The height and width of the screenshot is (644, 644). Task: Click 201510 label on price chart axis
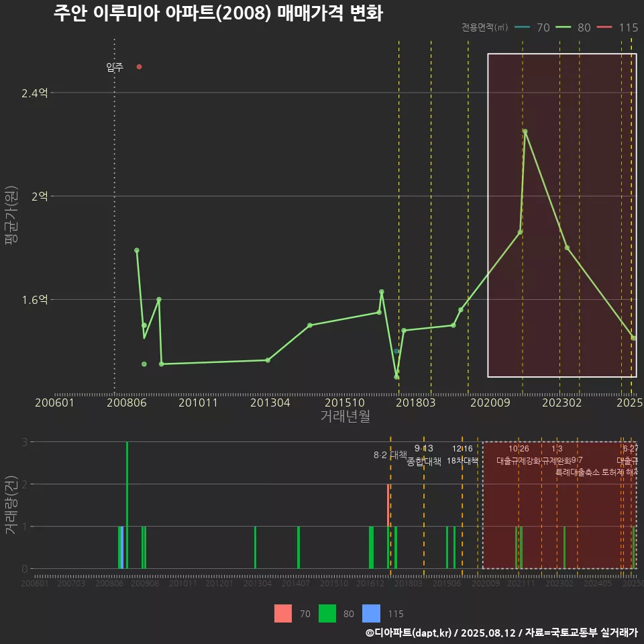[345, 402]
